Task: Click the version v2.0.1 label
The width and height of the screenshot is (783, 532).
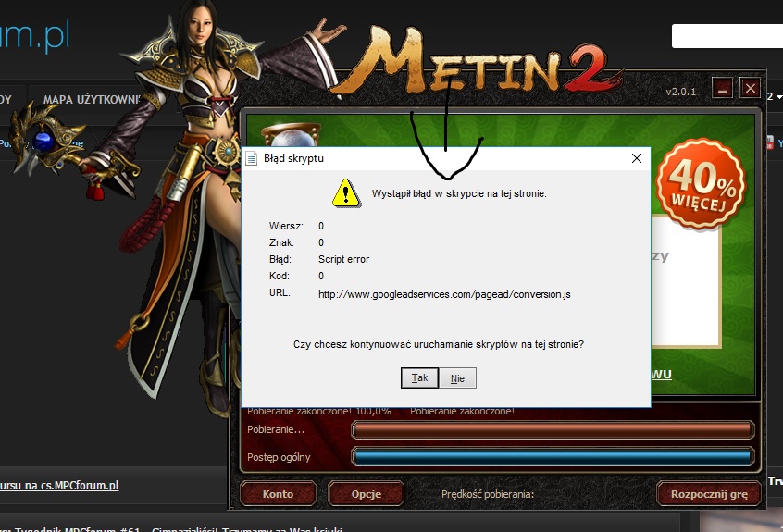Action: pos(680,92)
